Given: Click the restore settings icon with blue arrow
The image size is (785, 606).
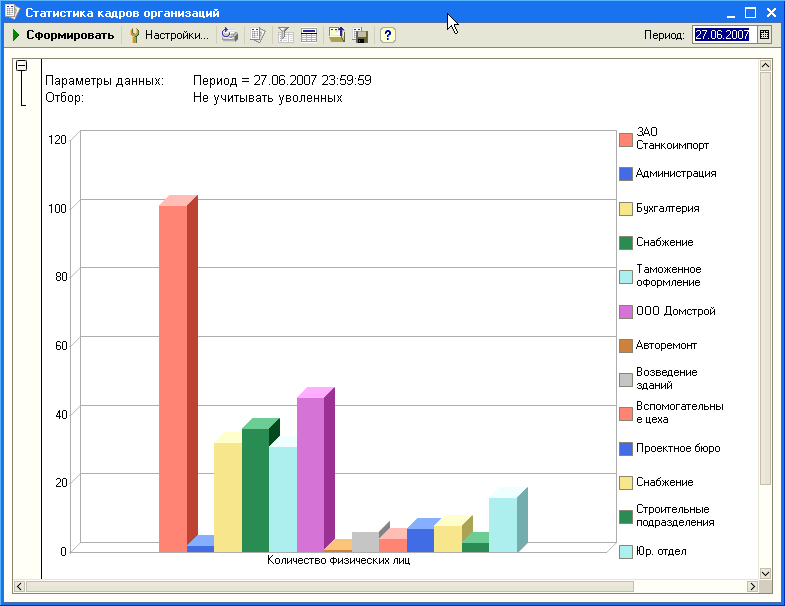Looking at the screenshot, I should (230, 35).
